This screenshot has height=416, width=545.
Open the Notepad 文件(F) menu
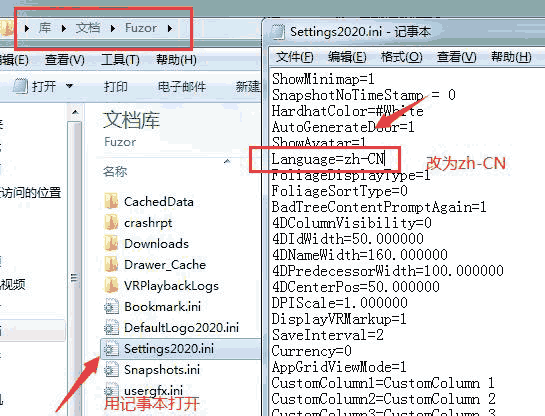click(295, 57)
